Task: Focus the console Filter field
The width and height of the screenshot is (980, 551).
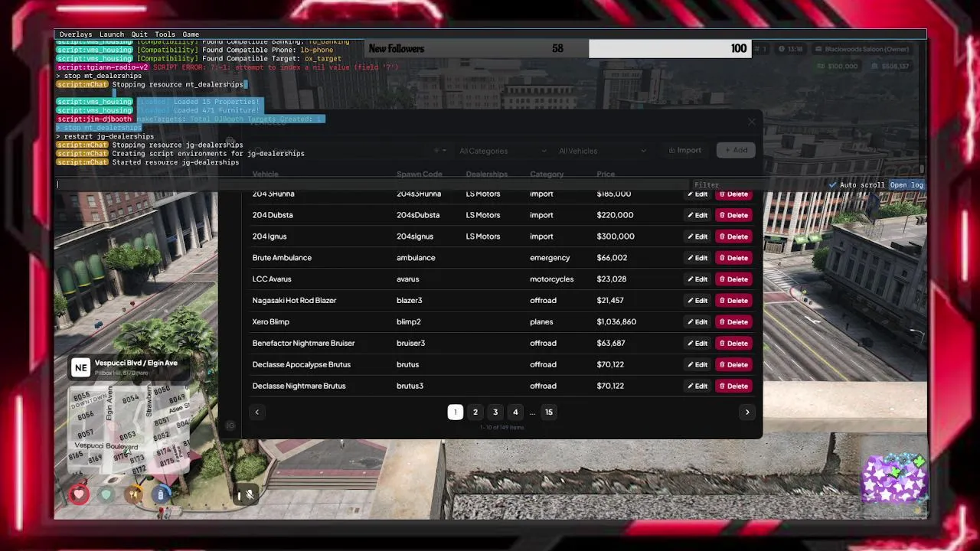Action: pos(758,185)
